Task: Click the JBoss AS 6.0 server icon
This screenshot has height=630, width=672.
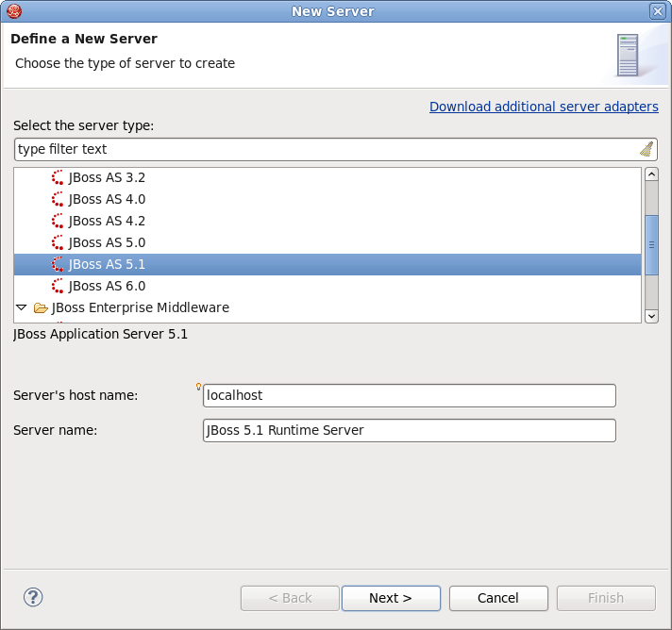Action: point(59,286)
